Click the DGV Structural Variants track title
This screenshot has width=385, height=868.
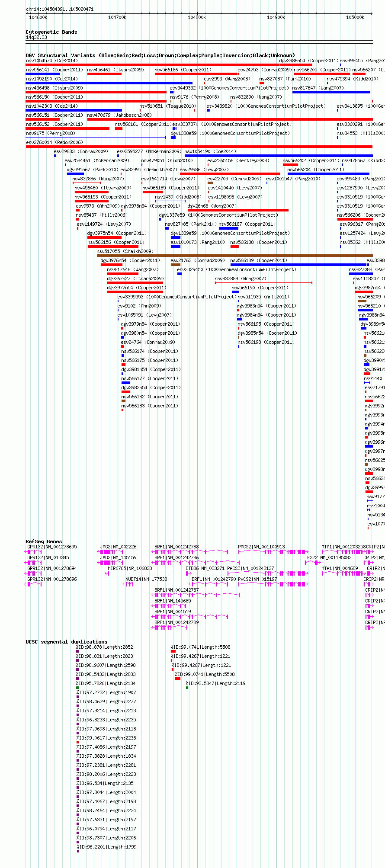click(160, 55)
